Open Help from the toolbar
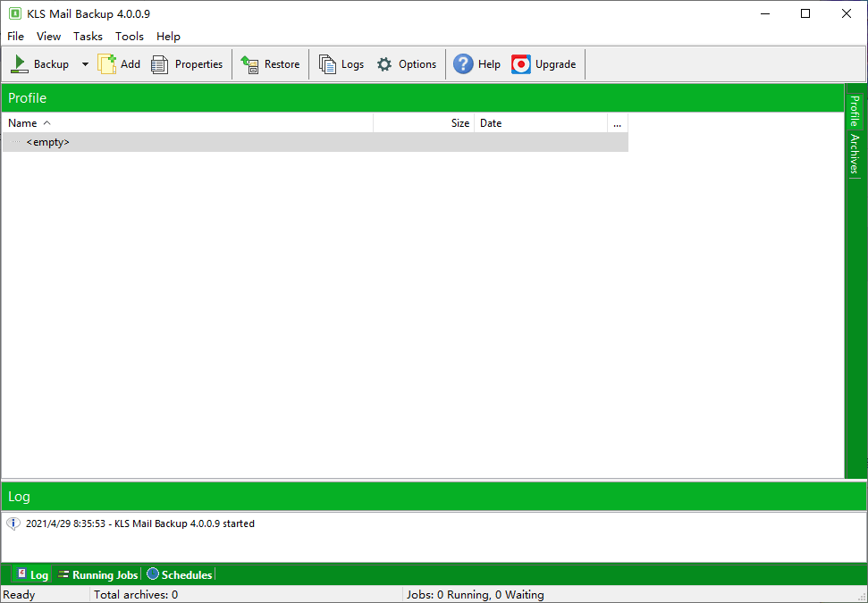 click(476, 64)
